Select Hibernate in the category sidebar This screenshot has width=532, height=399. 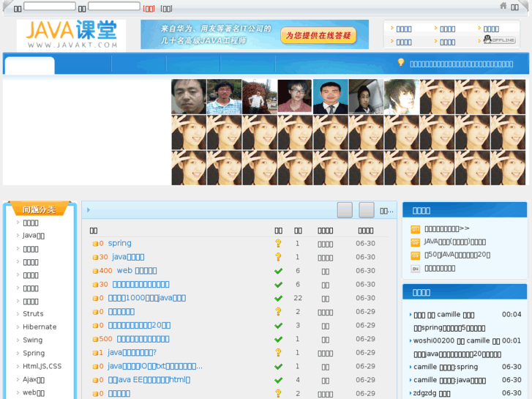(40, 327)
